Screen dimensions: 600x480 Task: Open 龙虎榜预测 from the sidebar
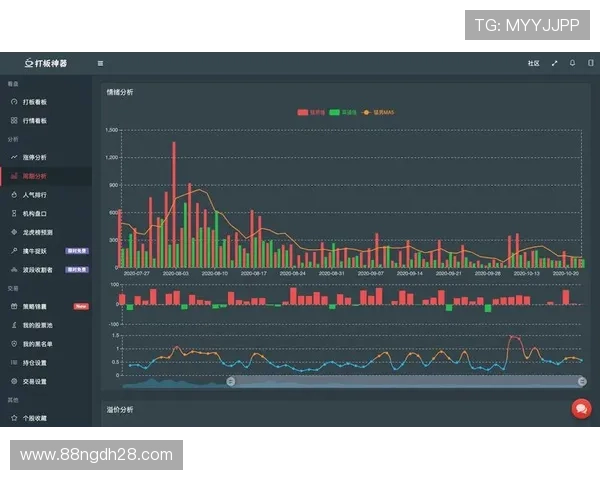37,232
